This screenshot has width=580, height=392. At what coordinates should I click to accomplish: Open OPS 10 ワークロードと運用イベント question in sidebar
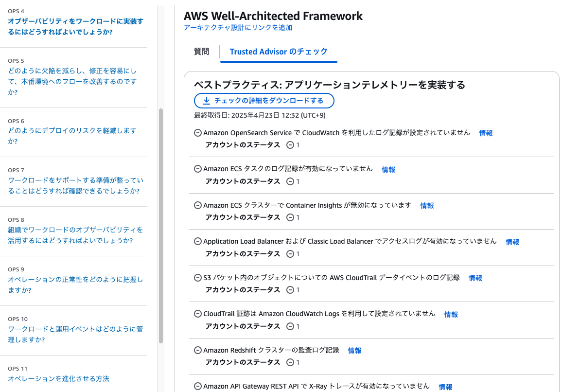point(75,334)
